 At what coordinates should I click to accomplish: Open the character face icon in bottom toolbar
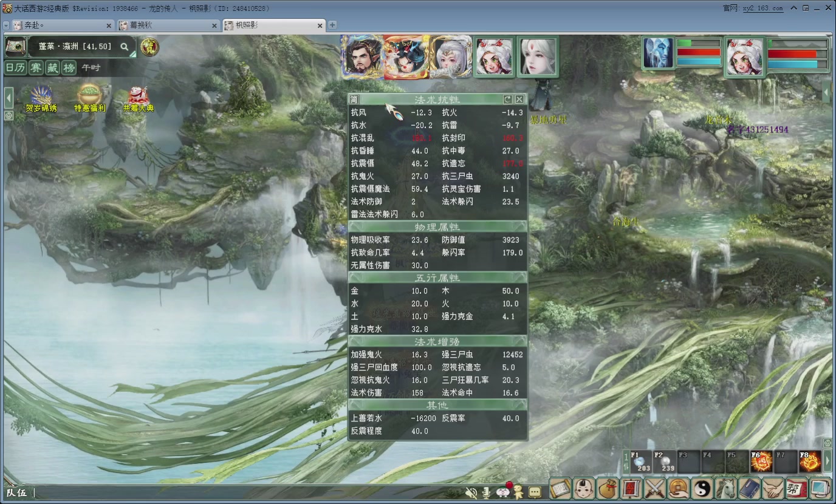(x=584, y=488)
